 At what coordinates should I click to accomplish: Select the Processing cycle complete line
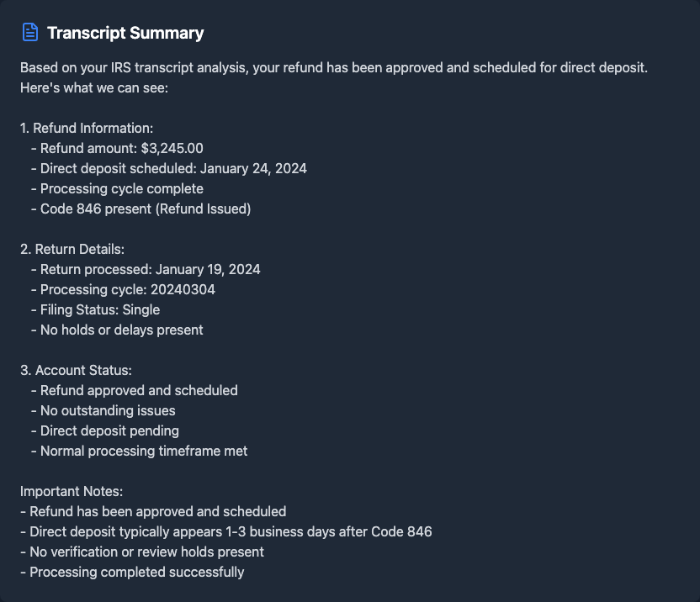(121, 188)
